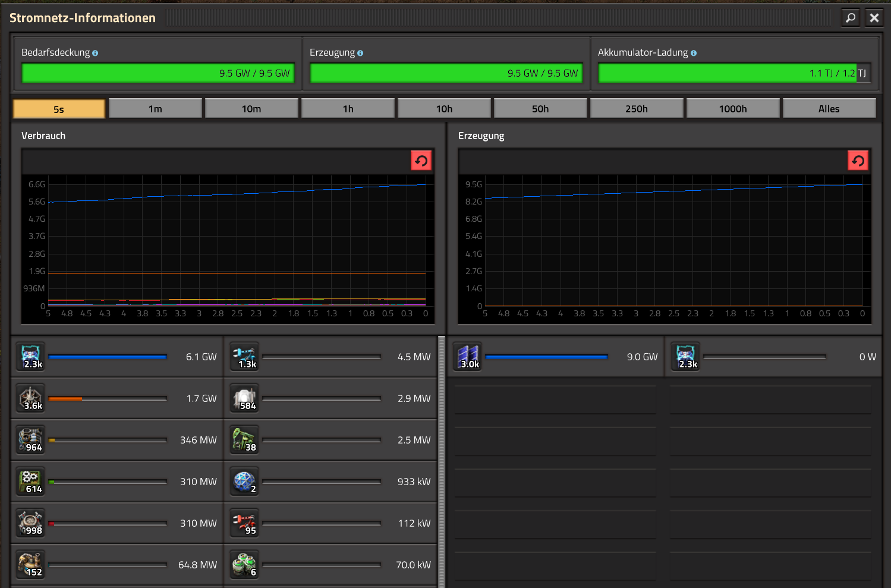Select the green pumpjack icon with count 38
The width and height of the screenshot is (891, 588).
coord(245,440)
